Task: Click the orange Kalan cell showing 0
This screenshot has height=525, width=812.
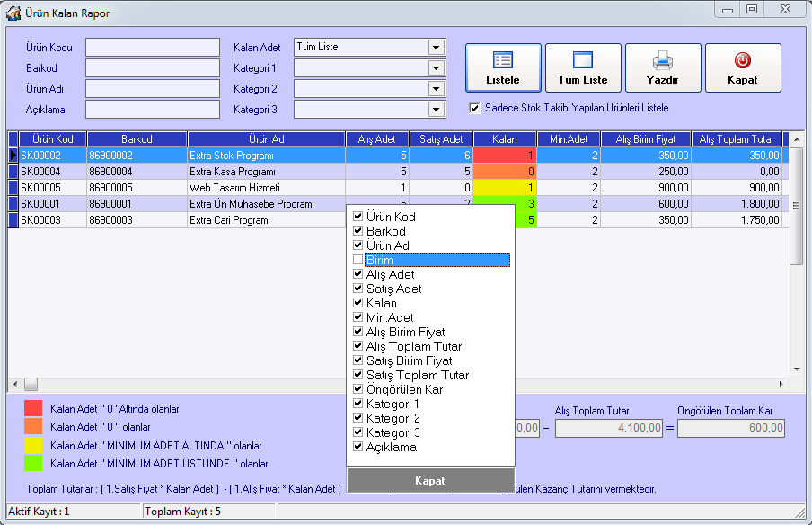Action: (x=505, y=172)
